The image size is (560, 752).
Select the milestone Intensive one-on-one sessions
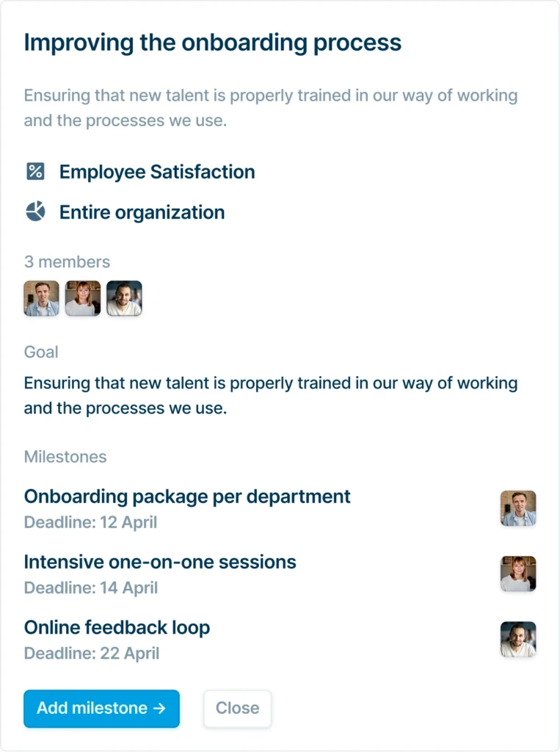[160, 562]
